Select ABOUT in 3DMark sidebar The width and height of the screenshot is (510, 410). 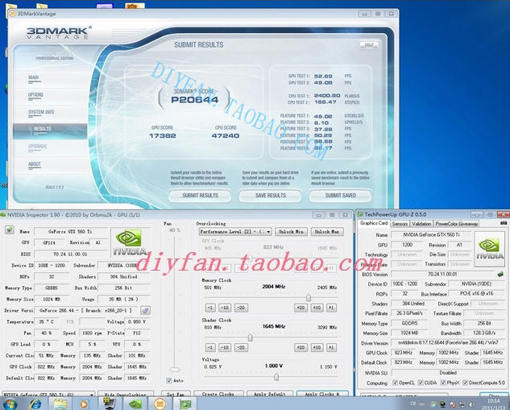click(34, 165)
